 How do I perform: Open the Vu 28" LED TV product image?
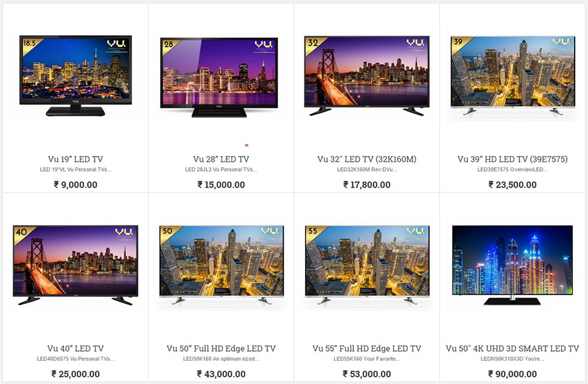pyautogui.click(x=219, y=78)
